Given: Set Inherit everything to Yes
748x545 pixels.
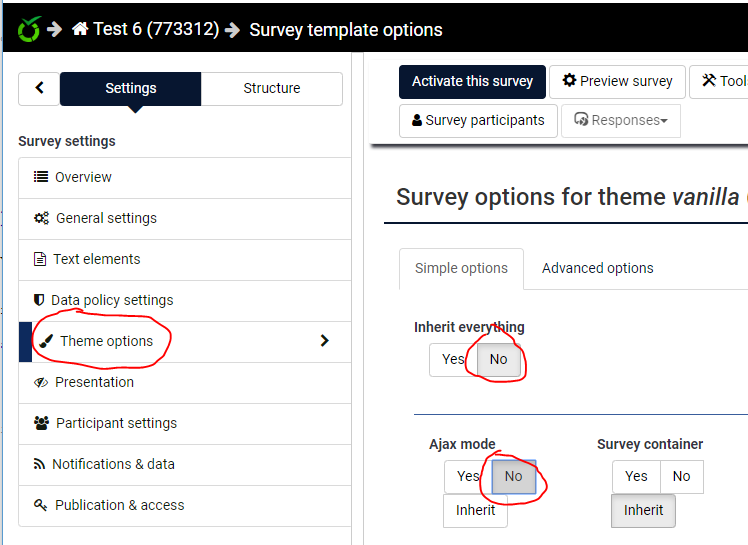Looking at the screenshot, I should pyautogui.click(x=453, y=359).
